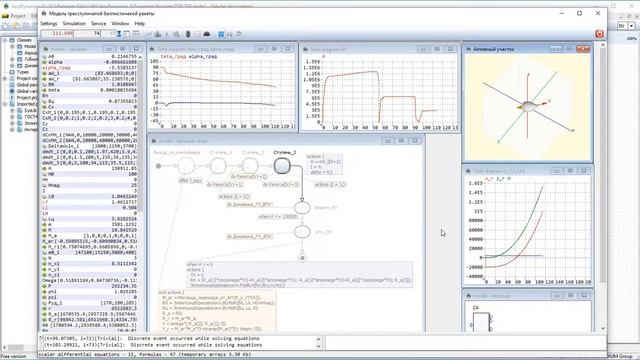This screenshot has height=360, width=640.
Task: Select the Types item in project tree
Action: [22, 72]
